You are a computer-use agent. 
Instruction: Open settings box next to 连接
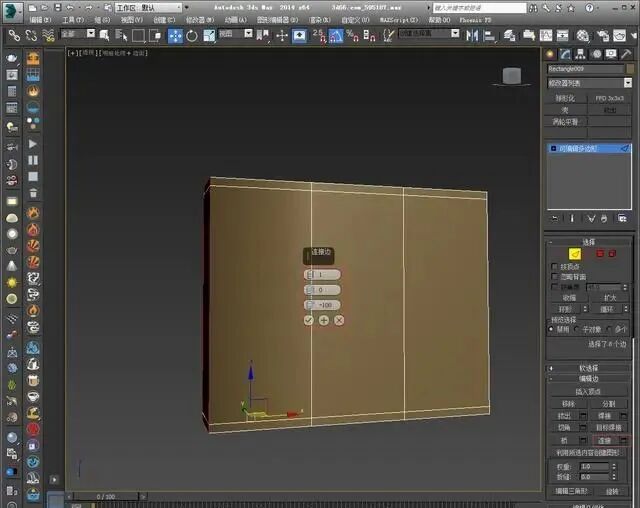coord(624,440)
